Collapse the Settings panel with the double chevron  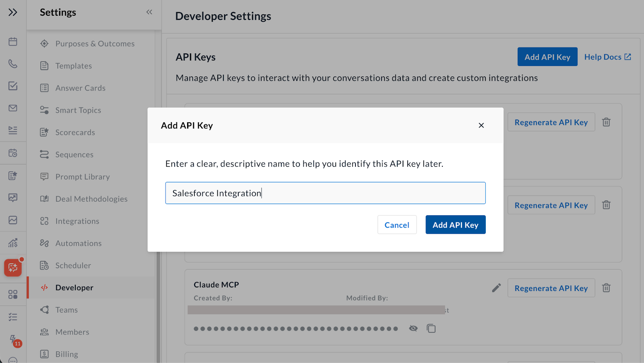[149, 12]
